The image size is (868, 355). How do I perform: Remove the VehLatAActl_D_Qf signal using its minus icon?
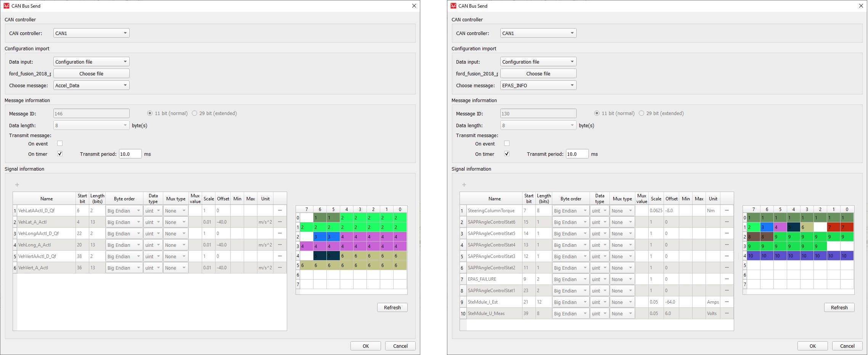pyautogui.click(x=280, y=211)
